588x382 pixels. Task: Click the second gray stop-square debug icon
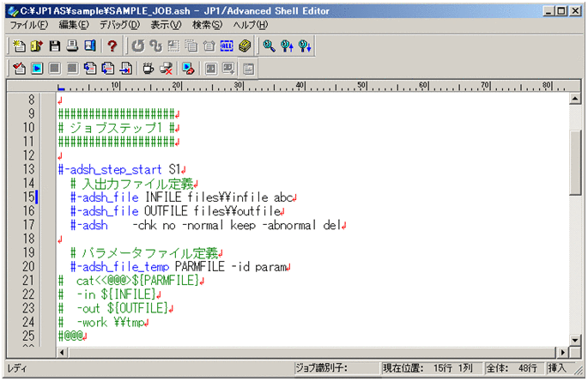pyautogui.click(x=72, y=68)
